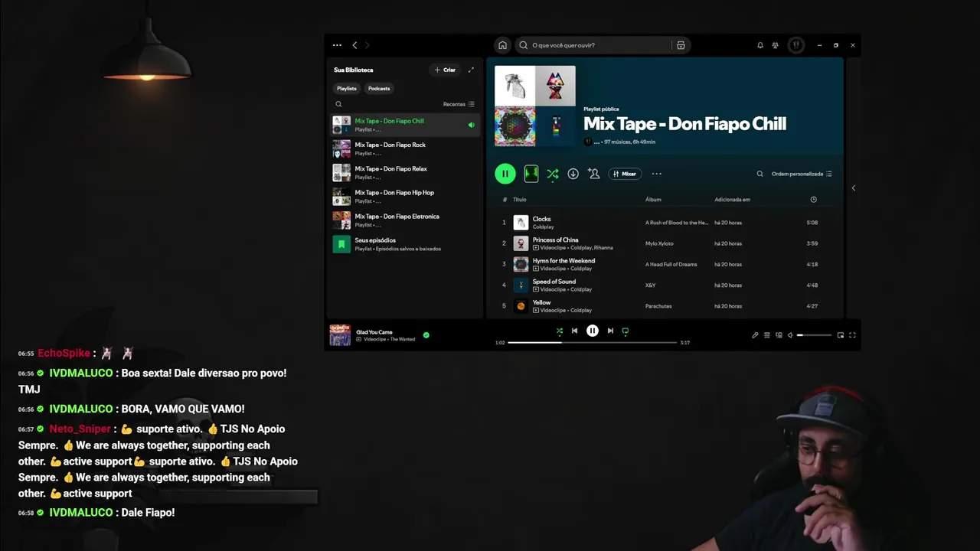The height and width of the screenshot is (551, 980).
Task: Toggle saved checkmark for Glad You Came
Action: pyautogui.click(x=426, y=335)
